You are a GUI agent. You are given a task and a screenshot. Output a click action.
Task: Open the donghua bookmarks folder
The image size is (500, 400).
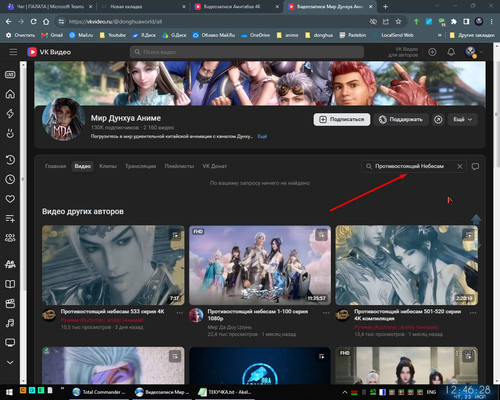coord(319,35)
